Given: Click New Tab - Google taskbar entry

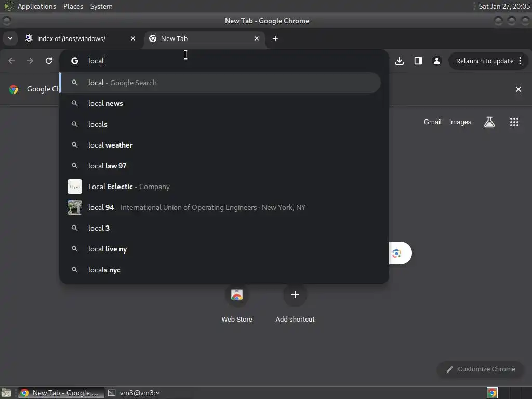Looking at the screenshot, I should (61, 393).
